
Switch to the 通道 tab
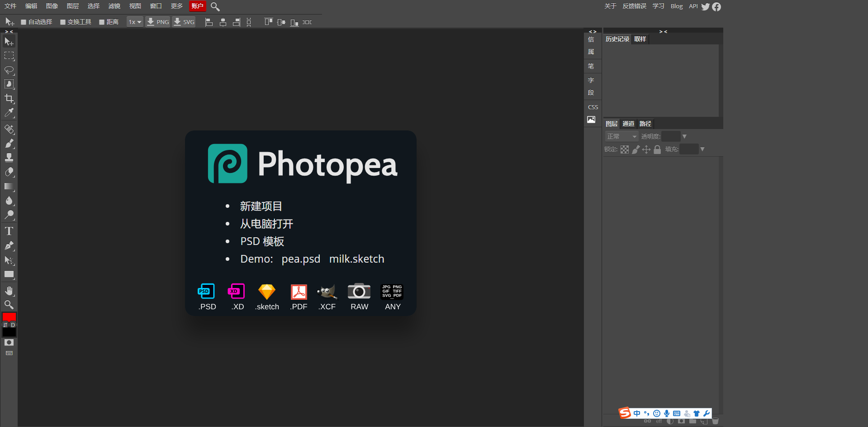pos(628,124)
